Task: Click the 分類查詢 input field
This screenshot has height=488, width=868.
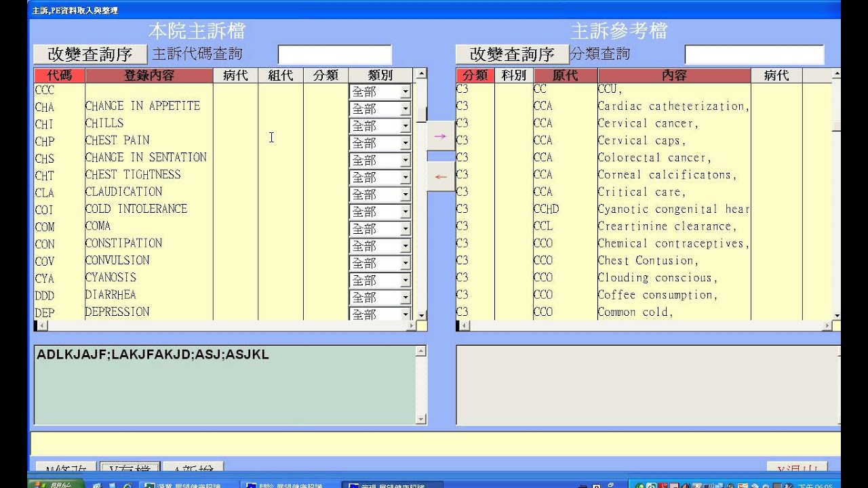Action: (754, 54)
